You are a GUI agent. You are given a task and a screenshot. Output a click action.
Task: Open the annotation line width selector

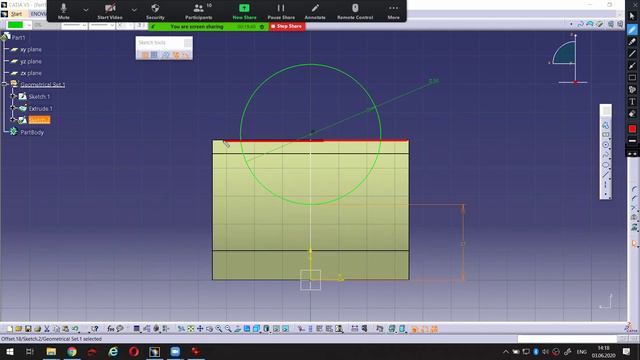coord(632,141)
